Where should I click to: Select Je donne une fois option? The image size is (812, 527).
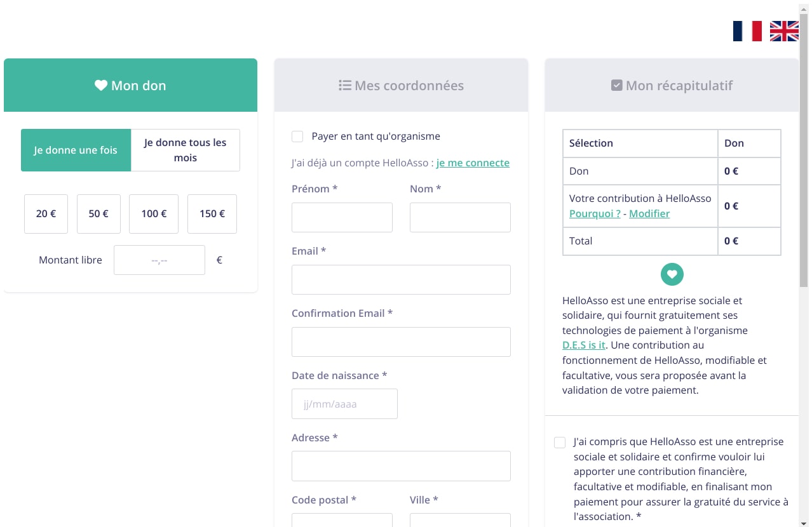pos(76,150)
